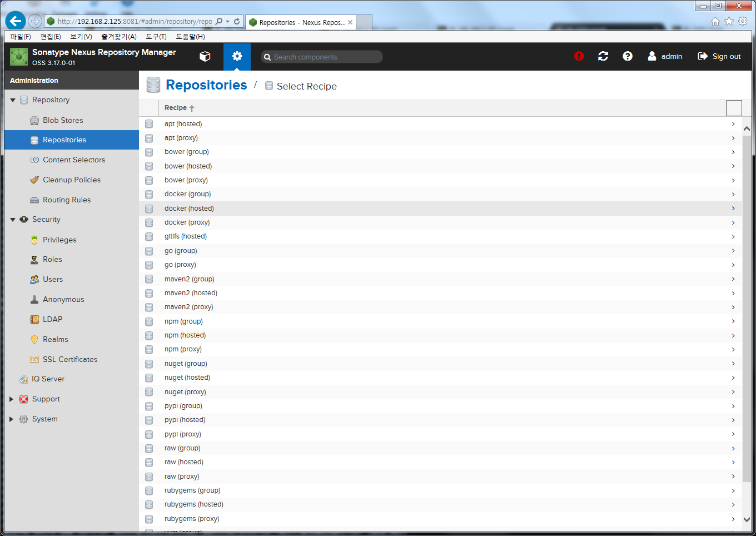Open browser Home icon
This screenshot has width=756, height=536.
click(715, 21)
